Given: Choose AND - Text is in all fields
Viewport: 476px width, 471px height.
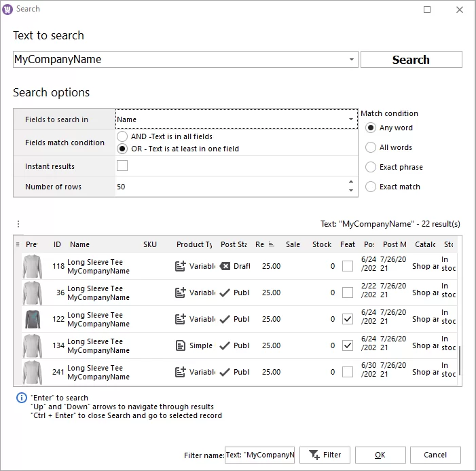Looking at the screenshot, I should pos(122,136).
